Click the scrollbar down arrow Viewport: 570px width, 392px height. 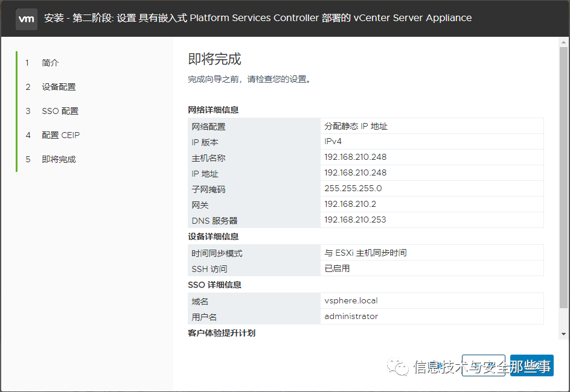563,334
